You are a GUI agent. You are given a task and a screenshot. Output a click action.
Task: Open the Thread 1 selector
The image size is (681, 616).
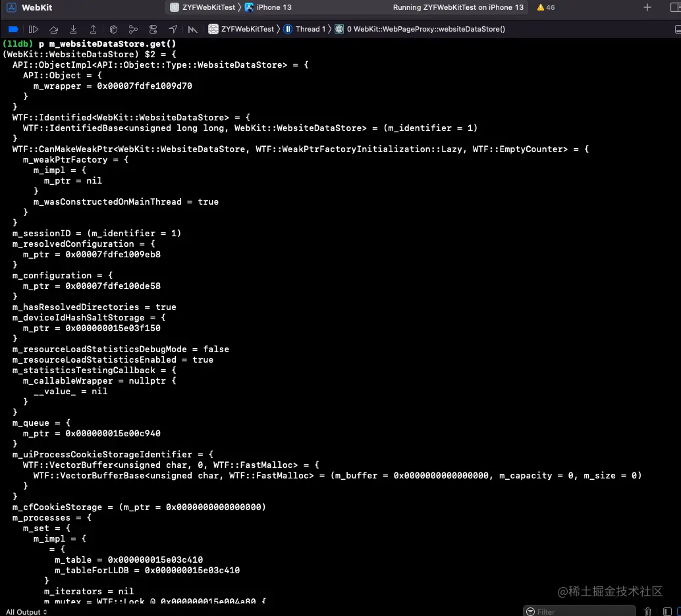coord(304,29)
